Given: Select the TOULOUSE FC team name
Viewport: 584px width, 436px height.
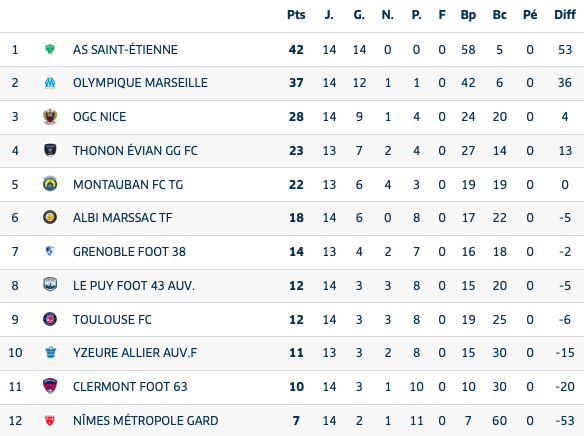Looking at the screenshot, I should tap(112, 319).
